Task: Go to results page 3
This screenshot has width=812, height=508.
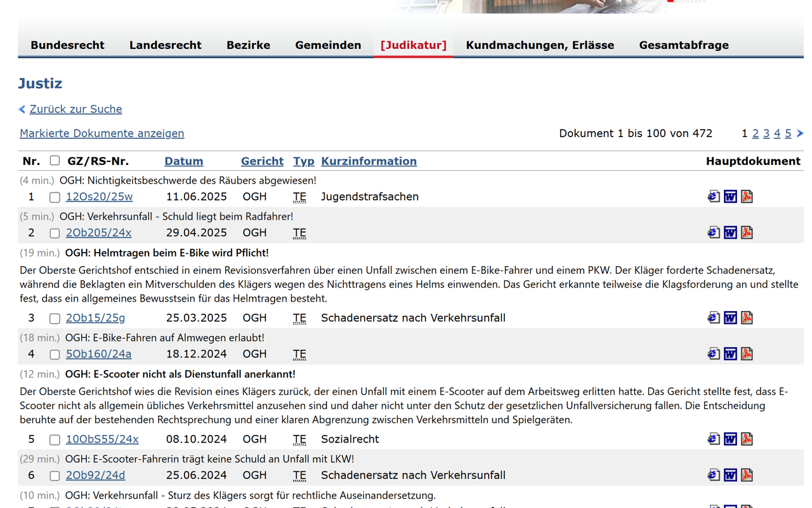Action: [766, 133]
